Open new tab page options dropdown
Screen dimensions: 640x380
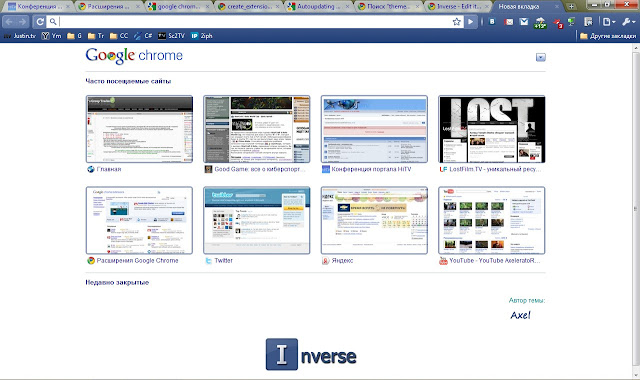tap(540, 57)
